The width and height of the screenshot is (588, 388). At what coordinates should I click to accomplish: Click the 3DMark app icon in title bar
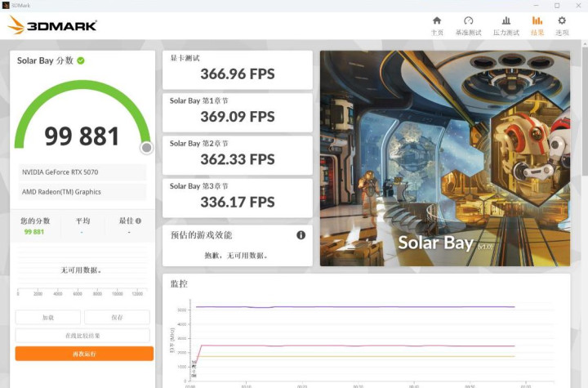(5, 5)
